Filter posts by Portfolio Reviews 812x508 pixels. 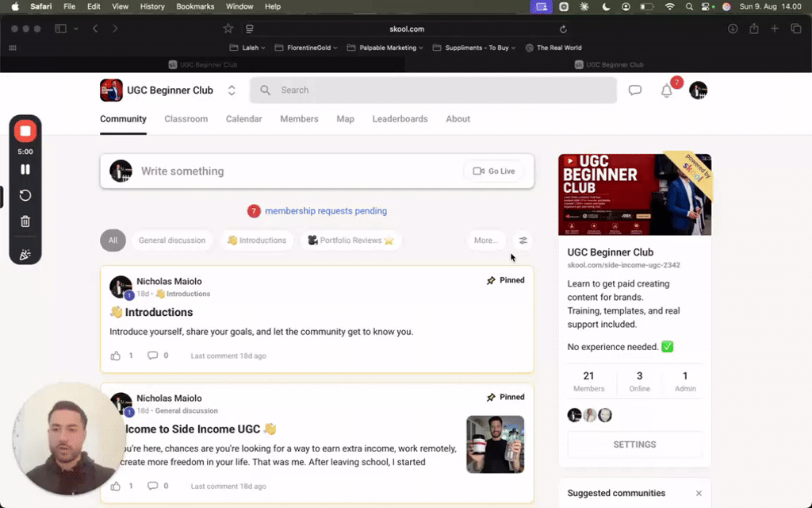click(350, 241)
